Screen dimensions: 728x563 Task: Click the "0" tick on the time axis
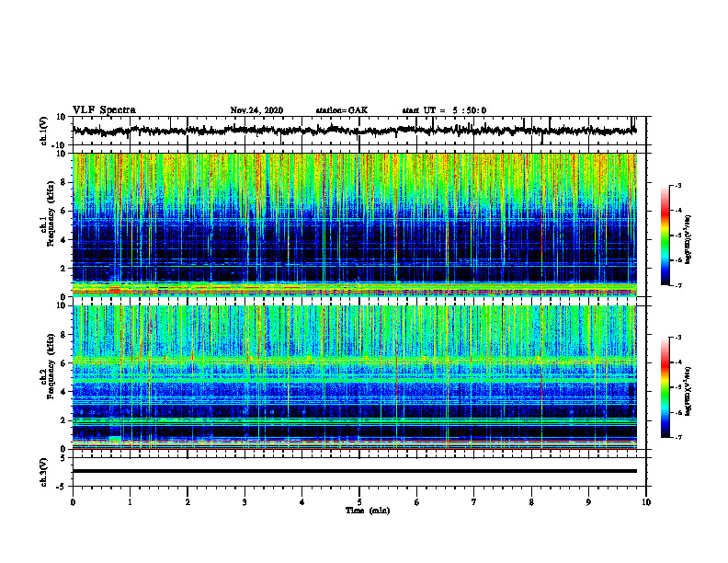pos(73,502)
